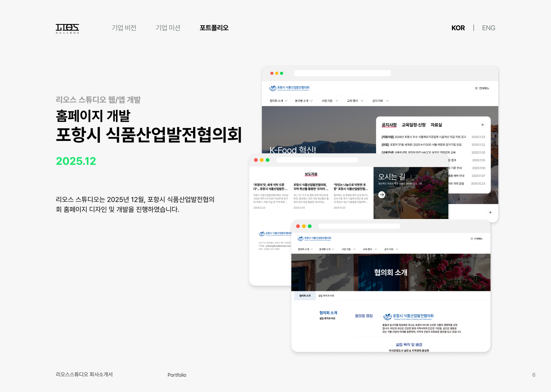Image resolution: width=551 pixels, height=392 pixels.
Task: Click address bar of top browser window
Action: point(342,73)
